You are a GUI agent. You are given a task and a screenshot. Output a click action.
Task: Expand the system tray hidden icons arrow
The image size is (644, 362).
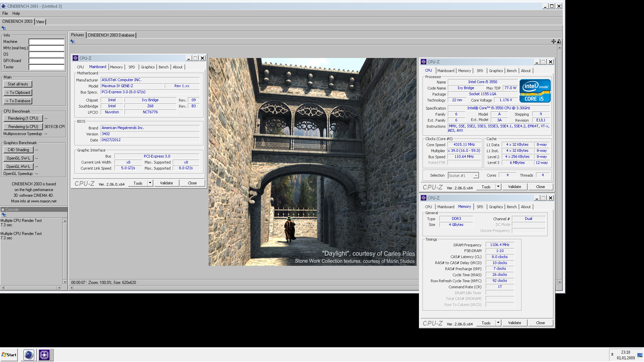(x=612, y=355)
